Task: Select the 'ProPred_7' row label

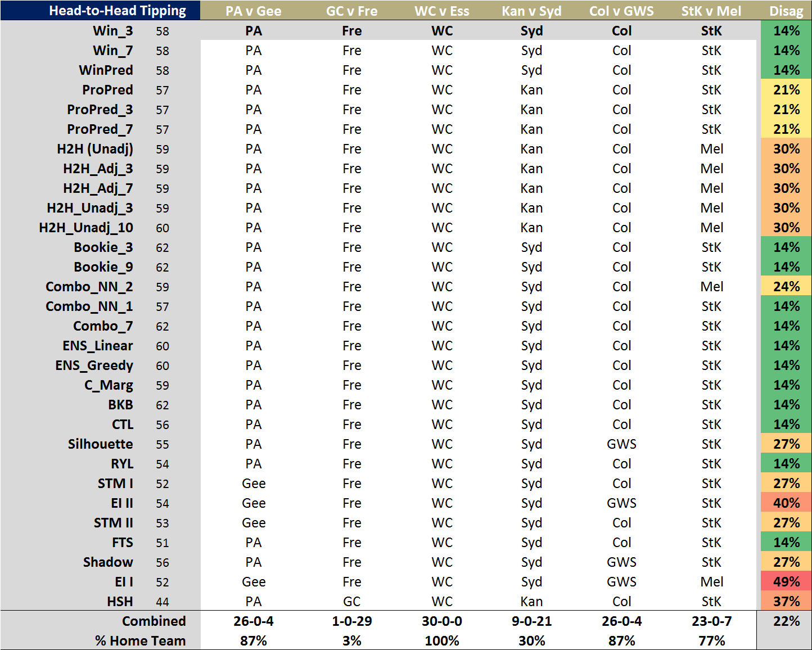Action: (100, 129)
